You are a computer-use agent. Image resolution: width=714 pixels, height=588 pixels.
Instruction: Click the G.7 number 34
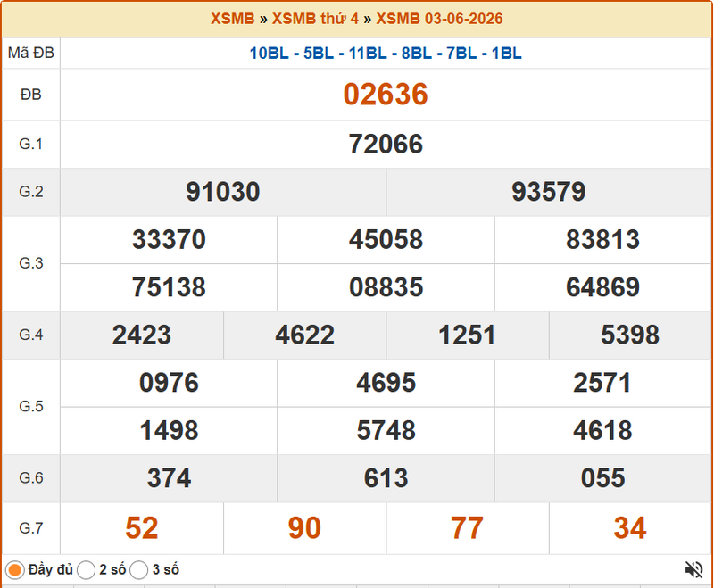tap(630, 528)
